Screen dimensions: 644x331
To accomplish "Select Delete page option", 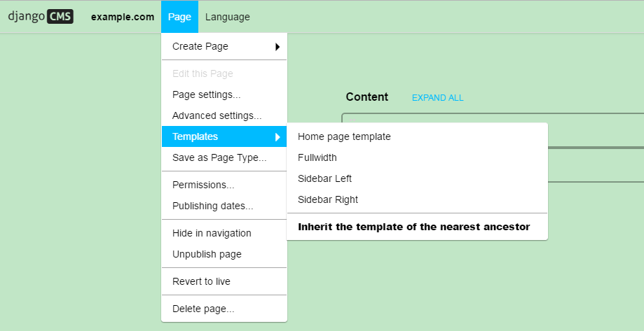I will [x=203, y=309].
